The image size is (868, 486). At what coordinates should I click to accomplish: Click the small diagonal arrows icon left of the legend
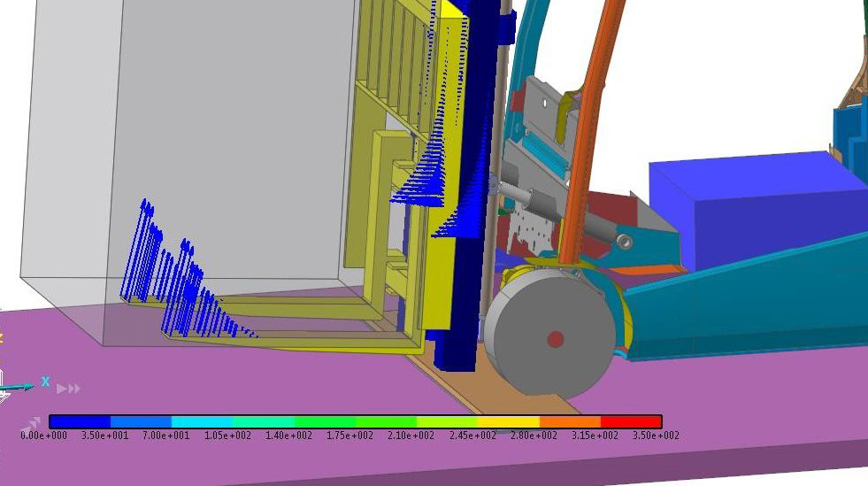point(31,423)
